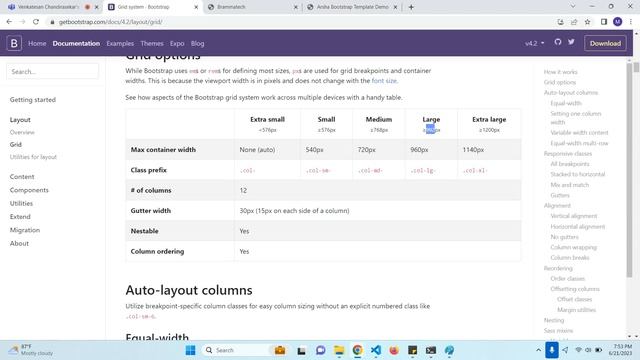This screenshot has width=640, height=360.
Task: Open Expo in Bootstrap navbar
Action: [177, 43]
